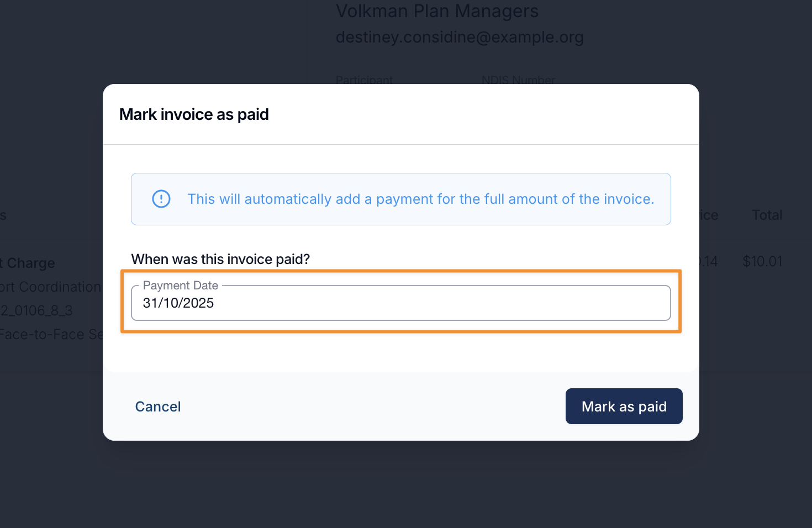Cancel the mark as paid dialog
Image resolution: width=812 pixels, height=528 pixels.
tap(158, 406)
